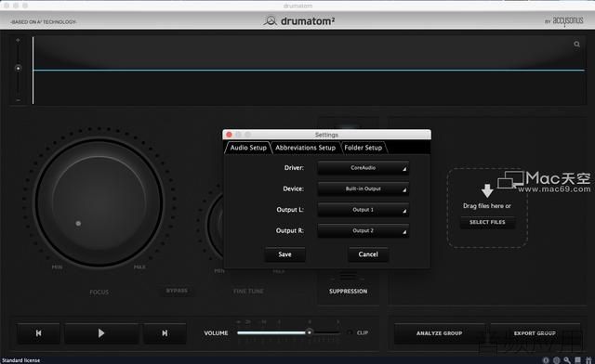Click the white playhead line in the waveform
The height and width of the screenshot is (364, 595).
click(x=33, y=71)
